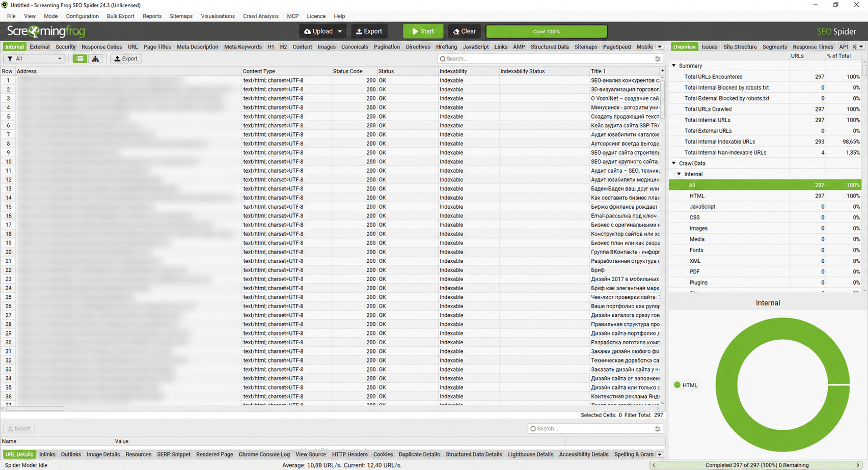Switch to tree view icon
The width and height of the screenshot is (868, 470).
95,59
